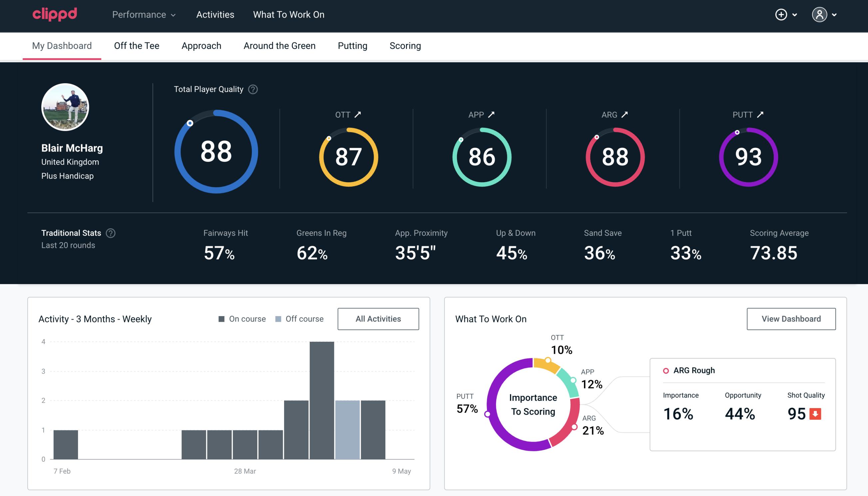This screenshot has height=496, width=868.
Task: Click the View Dashboard button
Action: click(x=790, y=318)
